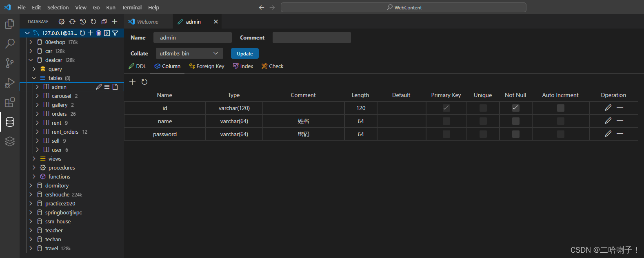The height and width of the screenshot is (258, 644).
Task: Open the history icon in the DATABASE header
Action: 83,22
